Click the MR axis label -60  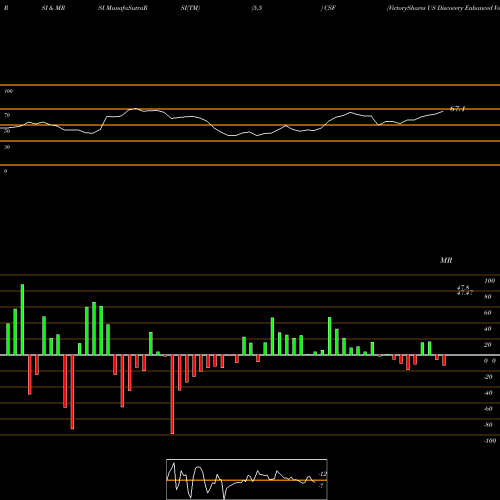[x=488, y=409]
